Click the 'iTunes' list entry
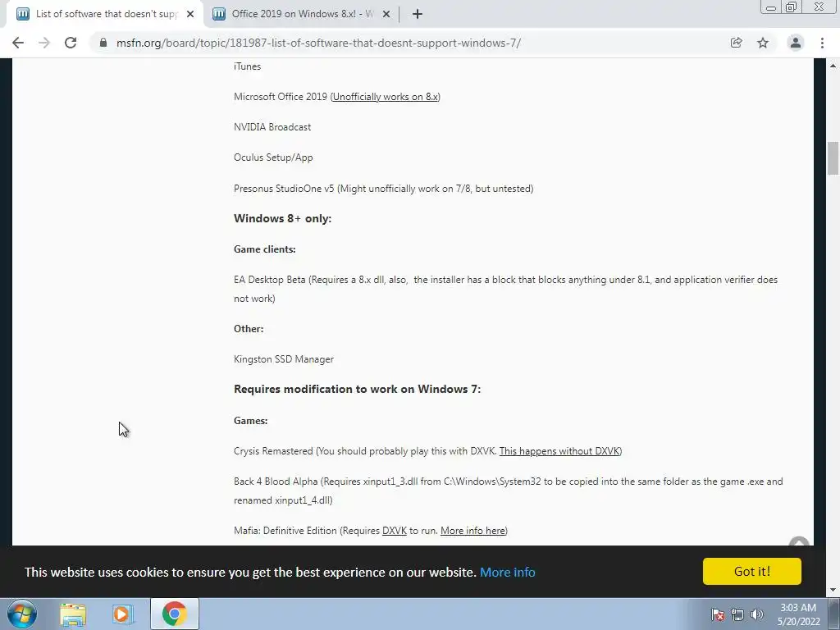The image size is (840, 630). (247, 66)
